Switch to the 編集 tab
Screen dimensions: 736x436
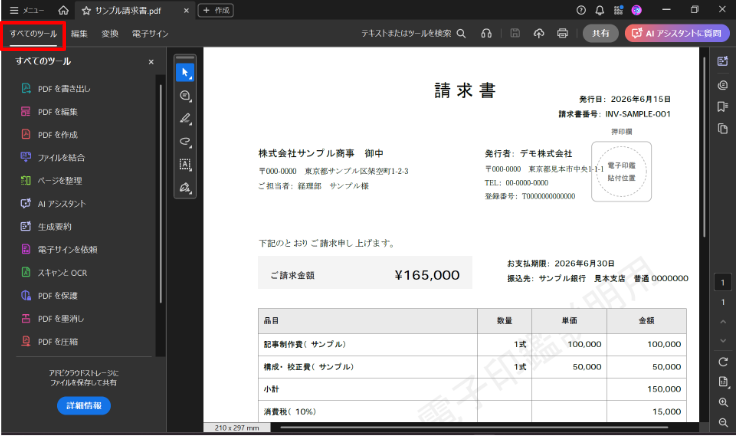coord(79,34)
